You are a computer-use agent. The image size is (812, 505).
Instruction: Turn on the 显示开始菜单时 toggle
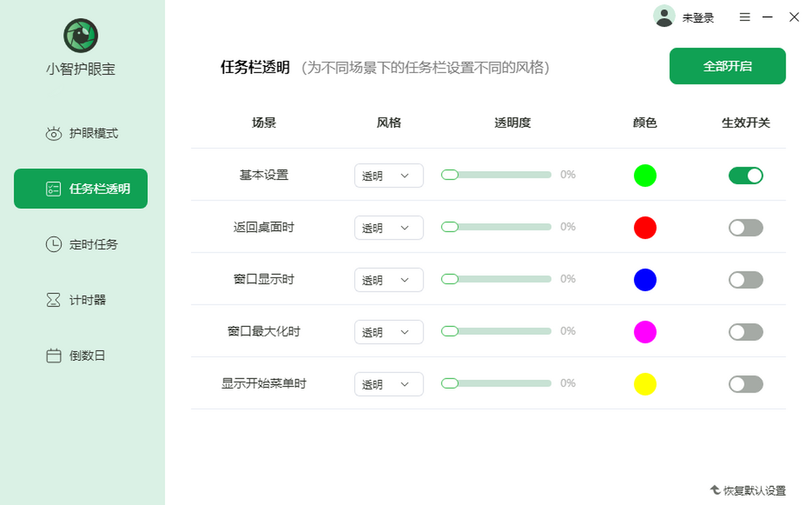point(745,384)
